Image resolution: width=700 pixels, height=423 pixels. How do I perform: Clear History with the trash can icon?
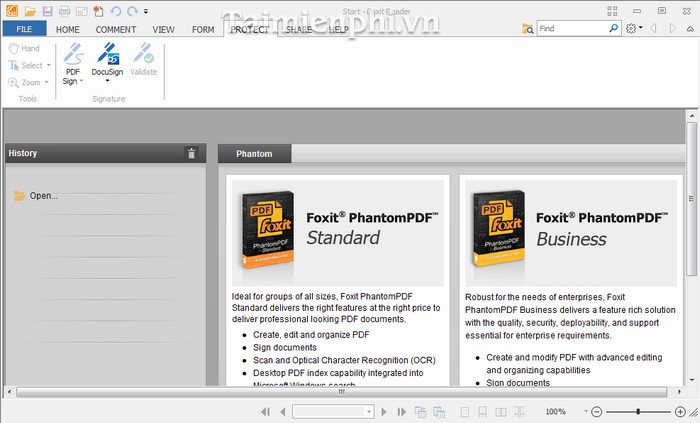pos(192,153)
